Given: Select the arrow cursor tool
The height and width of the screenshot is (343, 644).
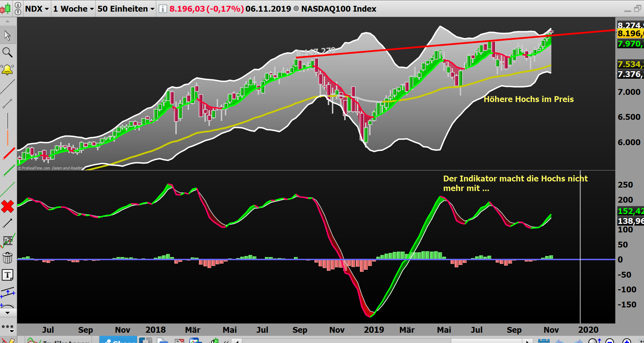Looking at the screenshot, I should 8,35.
